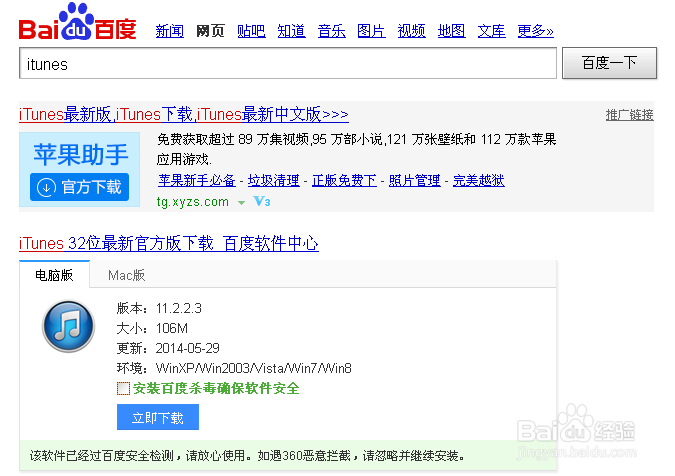Viewport: 675px width, 476px height.
Task: Open the iTunes 32位最新官方版下载 result title
Action: (169, 244)
